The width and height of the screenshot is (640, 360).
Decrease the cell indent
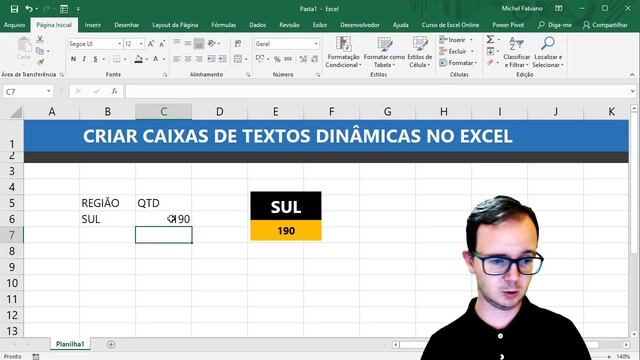tap(211, 59)
